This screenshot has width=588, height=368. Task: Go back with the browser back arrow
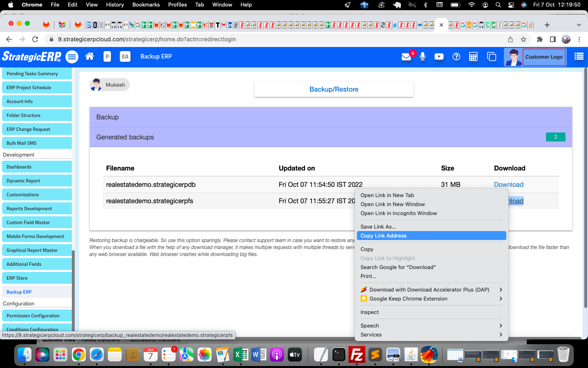9,39
